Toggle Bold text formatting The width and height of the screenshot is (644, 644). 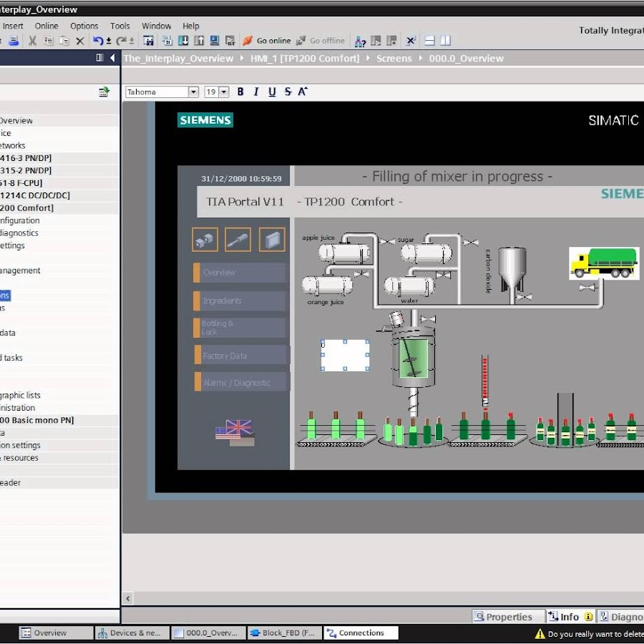(240, 92)
